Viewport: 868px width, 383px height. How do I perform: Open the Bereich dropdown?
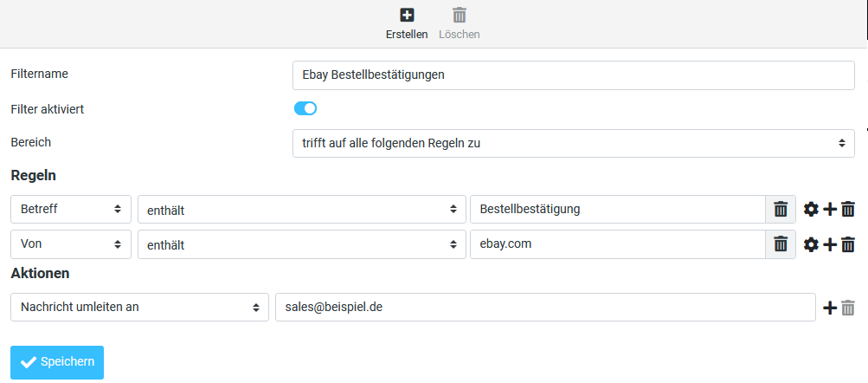click(x=573, y=143)
